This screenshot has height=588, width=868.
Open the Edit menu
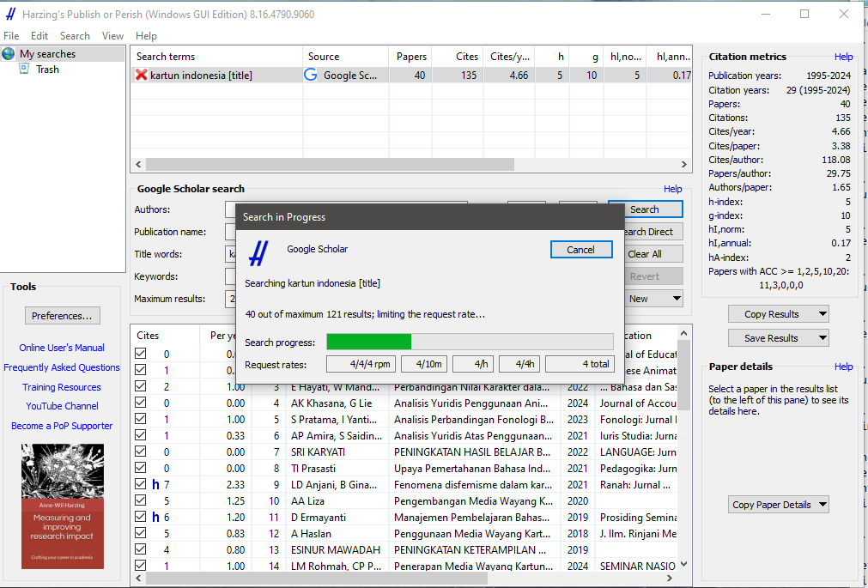click(39, 35)
